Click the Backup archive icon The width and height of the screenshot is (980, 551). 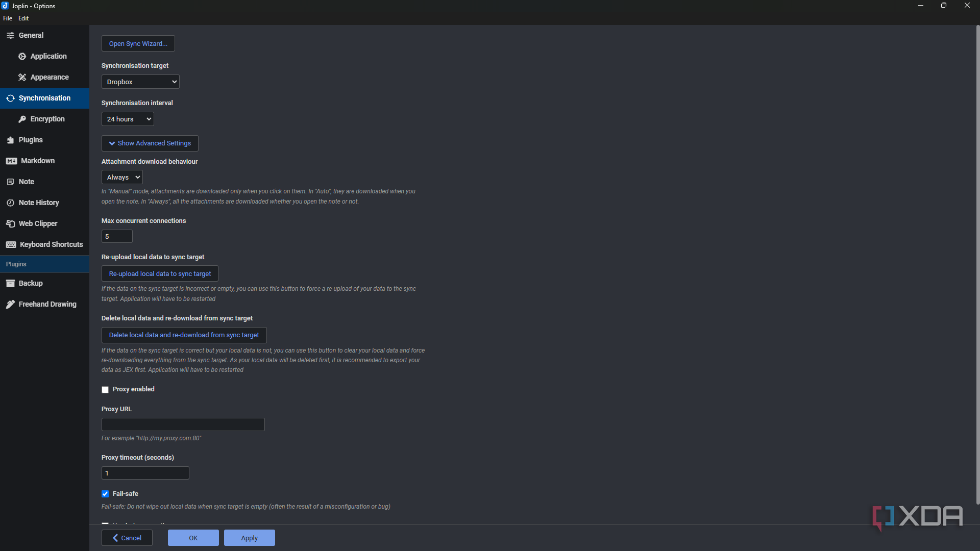pos(10,283)
